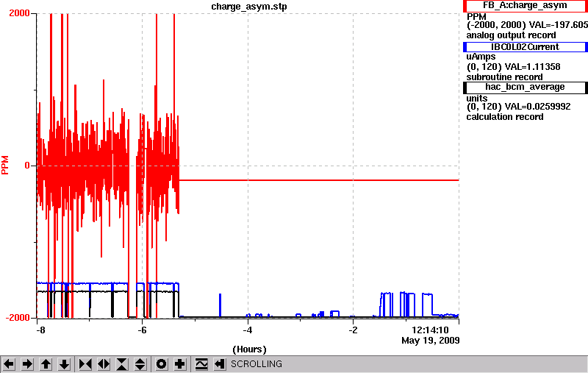Click the PPM y-axis label
This screenshot has height=373, width=588.
pos(5,165)
